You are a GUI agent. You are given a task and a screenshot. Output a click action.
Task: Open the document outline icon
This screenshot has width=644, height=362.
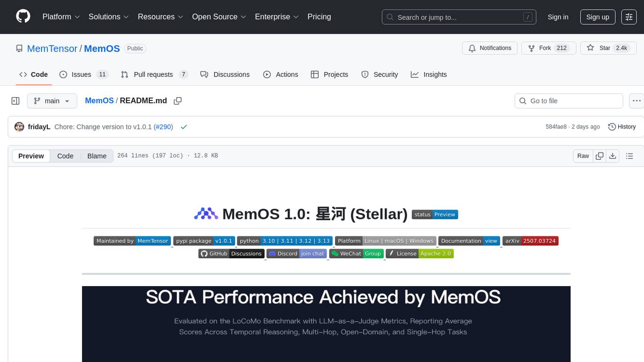tap(629, 156)
